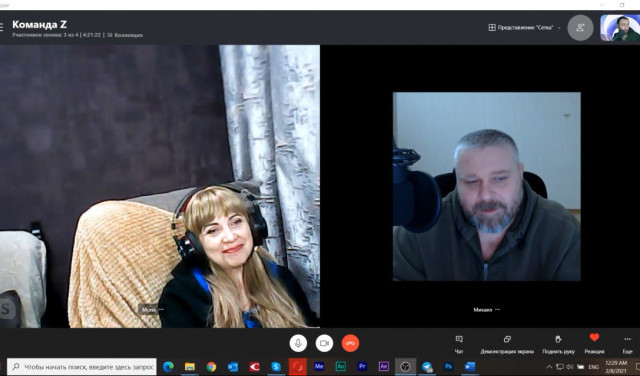Open the Коллекция gallery link
This screenshot has width=640, height=376.
click(125, 35)
